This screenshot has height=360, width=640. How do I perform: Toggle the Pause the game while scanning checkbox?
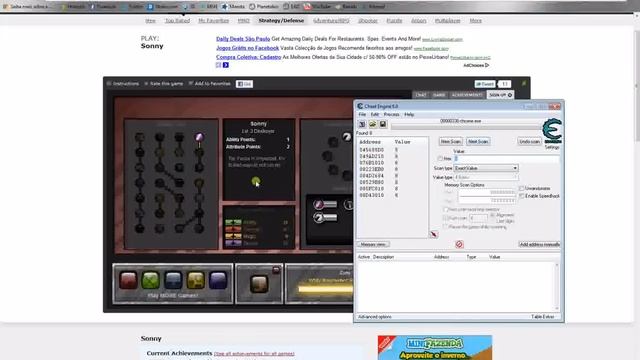pos(446,226)
